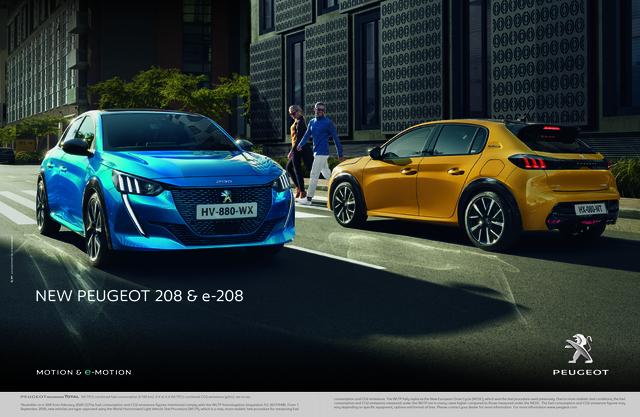Click the blue car's HV-880-WX license plate
This screenshot has width=640, height=417.
226,211
